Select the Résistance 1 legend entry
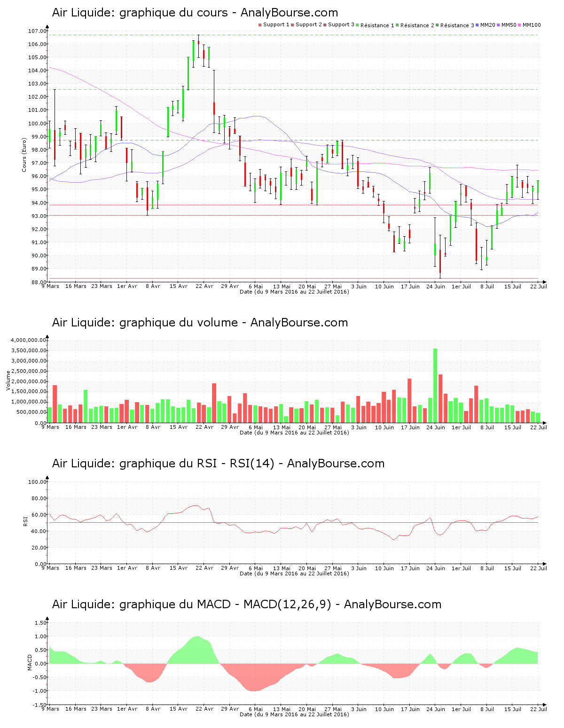The width and height of the screenshot is (564, 728). coord(375,25)
